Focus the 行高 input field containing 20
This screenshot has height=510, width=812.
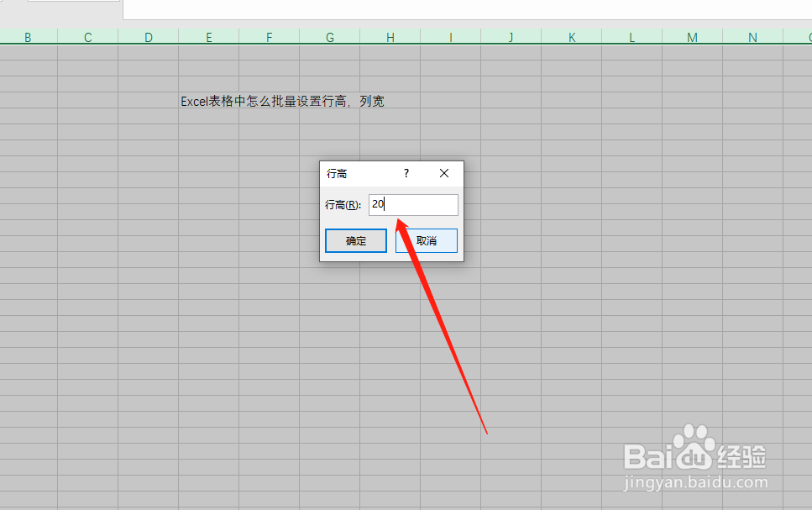(413, 205)
